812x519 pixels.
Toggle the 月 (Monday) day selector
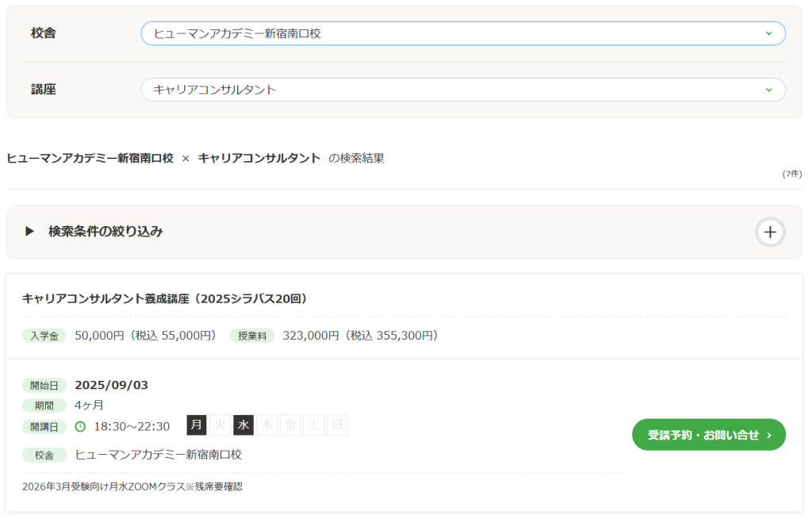coord(196,425)
